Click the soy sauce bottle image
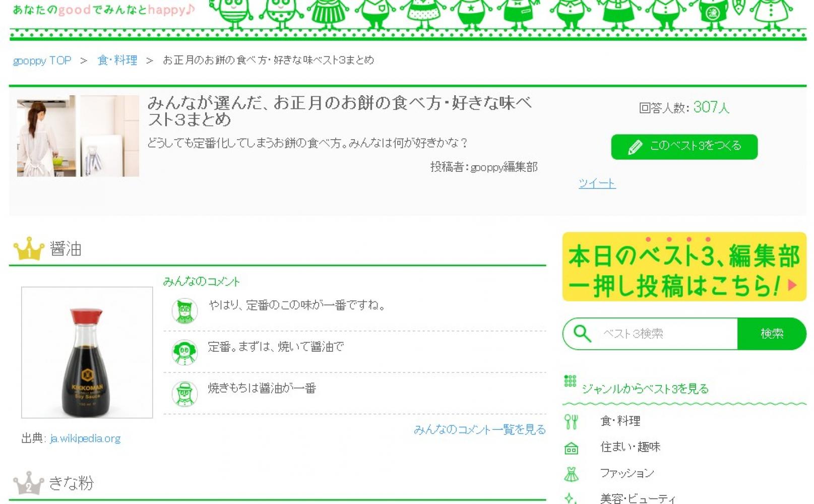The height and width of the screenshot is (504, 814). tap(87, 352)
